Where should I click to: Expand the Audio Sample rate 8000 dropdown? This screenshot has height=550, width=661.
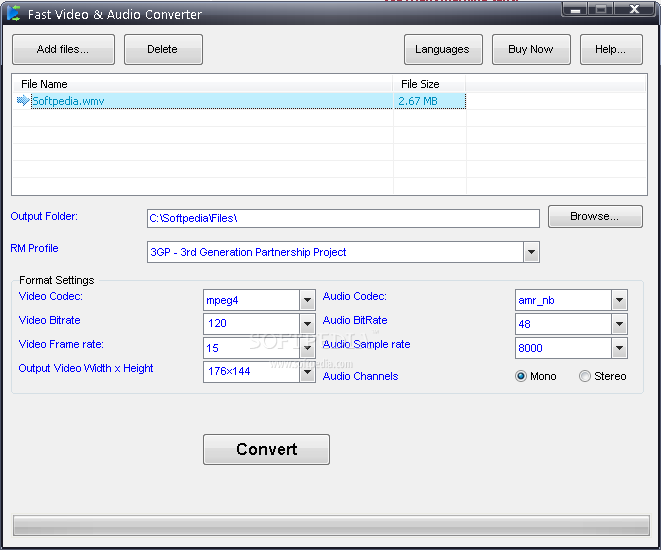click(x=619, y=348)
